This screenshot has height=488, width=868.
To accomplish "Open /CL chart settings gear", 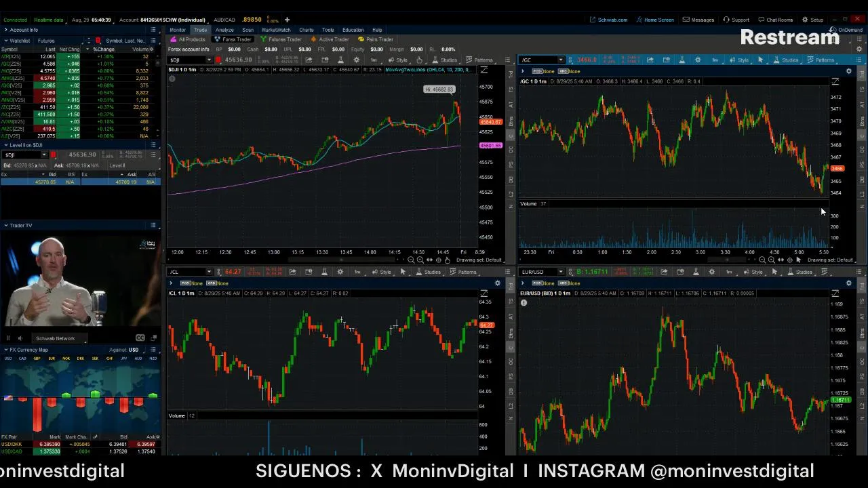I will click(340, 272).
